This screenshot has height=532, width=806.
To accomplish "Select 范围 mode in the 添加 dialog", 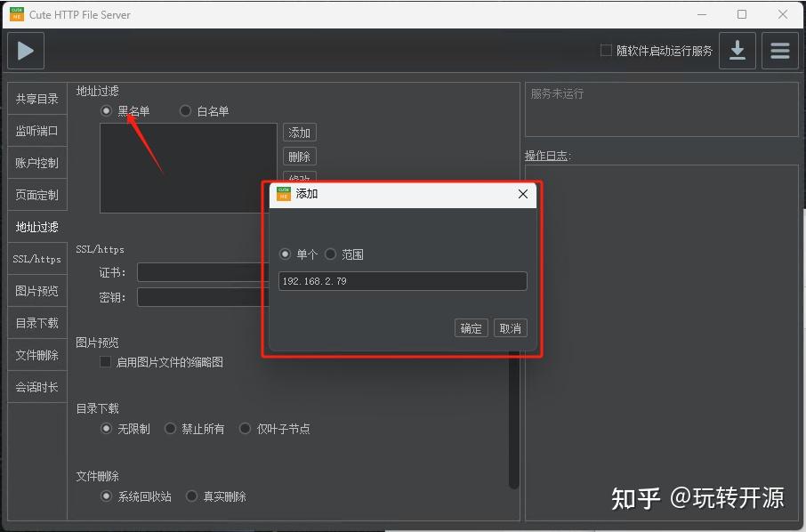I will [x=330, y=254].
